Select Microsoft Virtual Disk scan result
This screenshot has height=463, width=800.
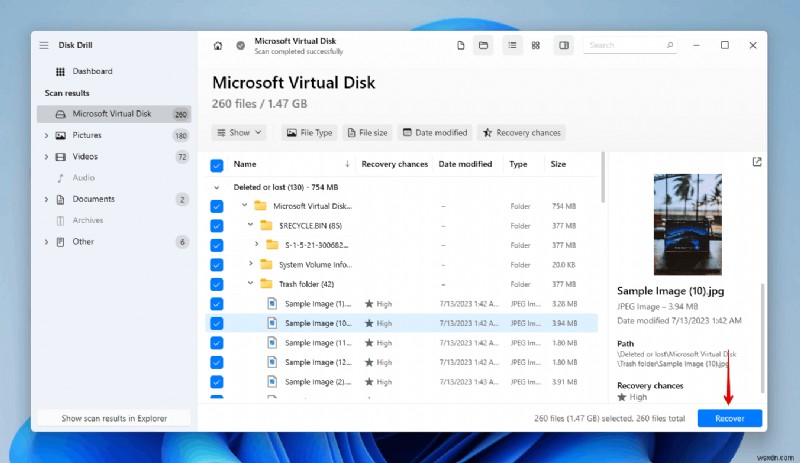(114, 114)
